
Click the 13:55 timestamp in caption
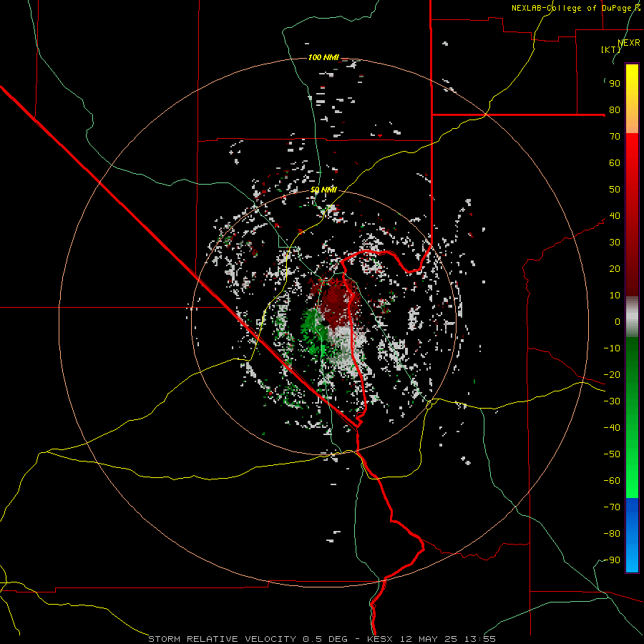[480, 639]
